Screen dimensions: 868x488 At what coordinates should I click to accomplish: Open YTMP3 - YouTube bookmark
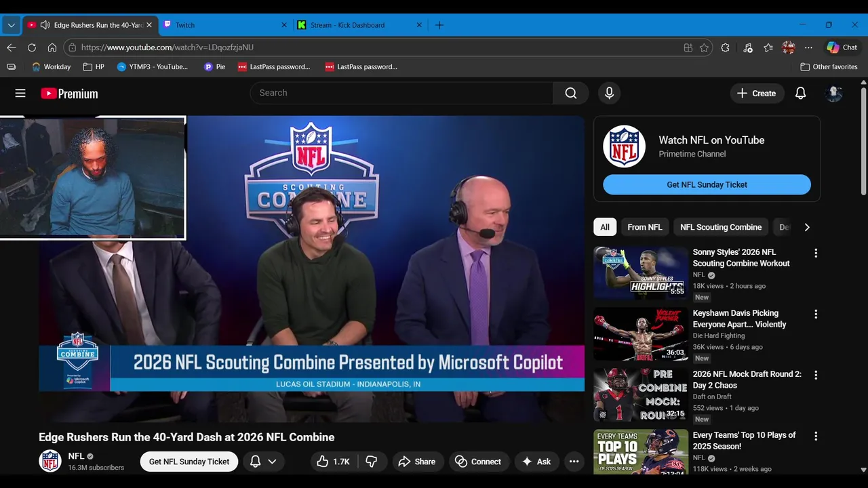click(x=153, y=66)
